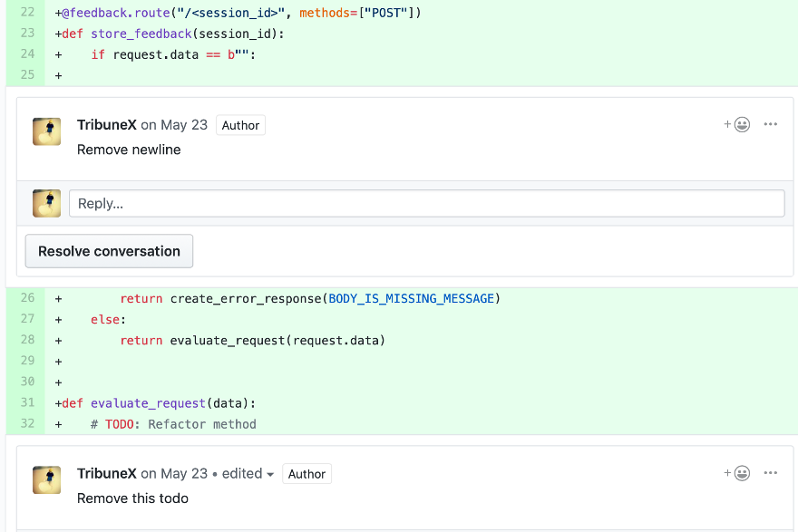Click inside the Reply input field

pos(426,203)
